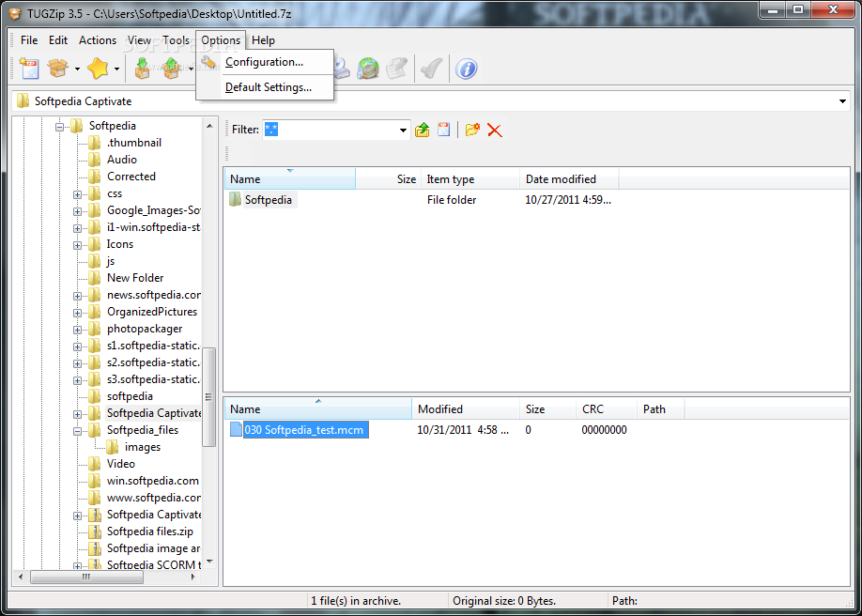Click the tree's vertical scrollbar up arrow
The height and width of the screenshot is (616, 862).
[x=209, y=126]
